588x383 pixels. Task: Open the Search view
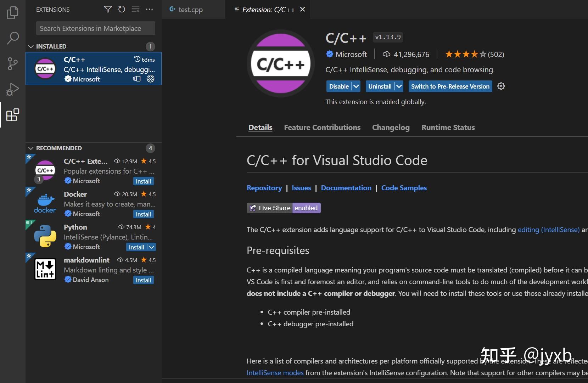(12, 38)
